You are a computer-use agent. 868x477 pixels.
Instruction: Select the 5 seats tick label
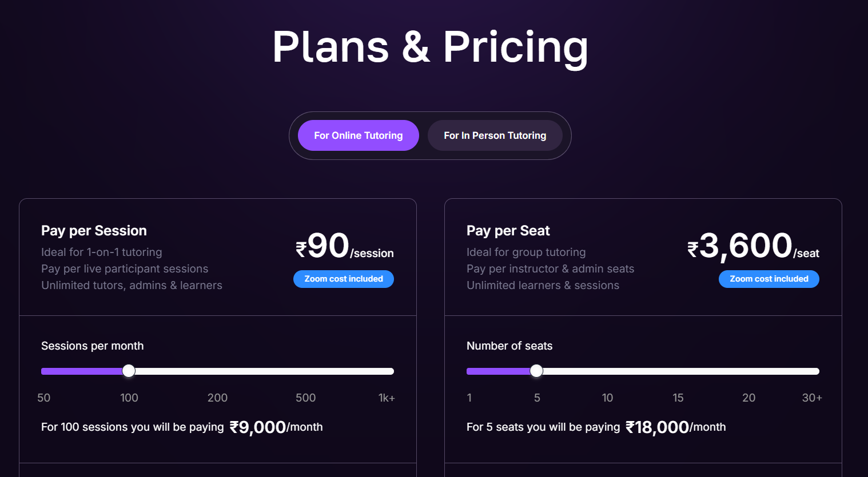(x=537, y=398)
